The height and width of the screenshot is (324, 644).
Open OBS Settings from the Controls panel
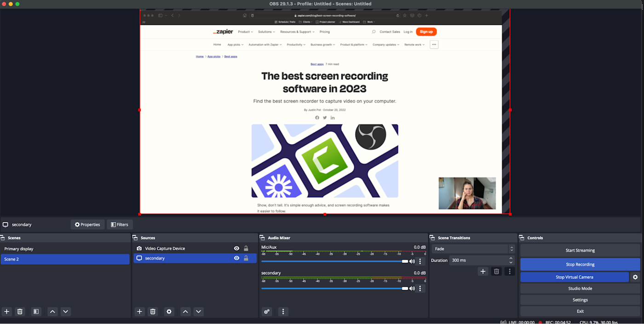coord(580,300)
